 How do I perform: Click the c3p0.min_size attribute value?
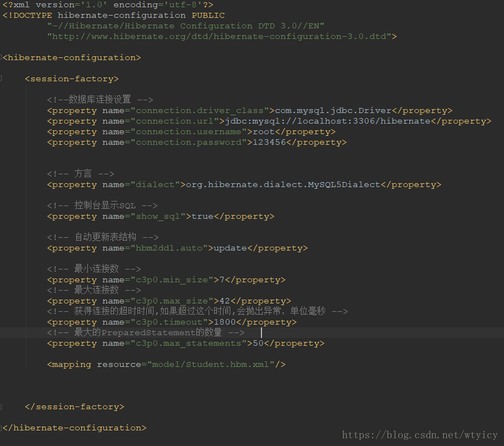click(x=172, y=280)
